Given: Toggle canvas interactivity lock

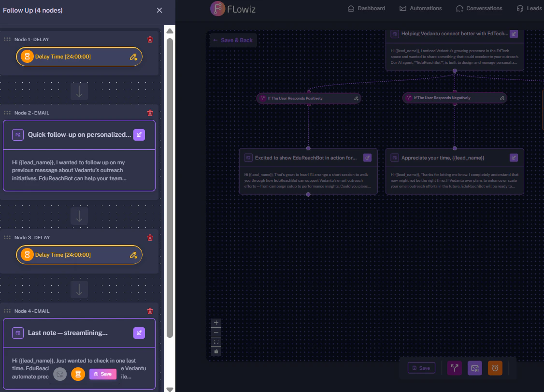Looking at the screenshot, I should 216,351.
